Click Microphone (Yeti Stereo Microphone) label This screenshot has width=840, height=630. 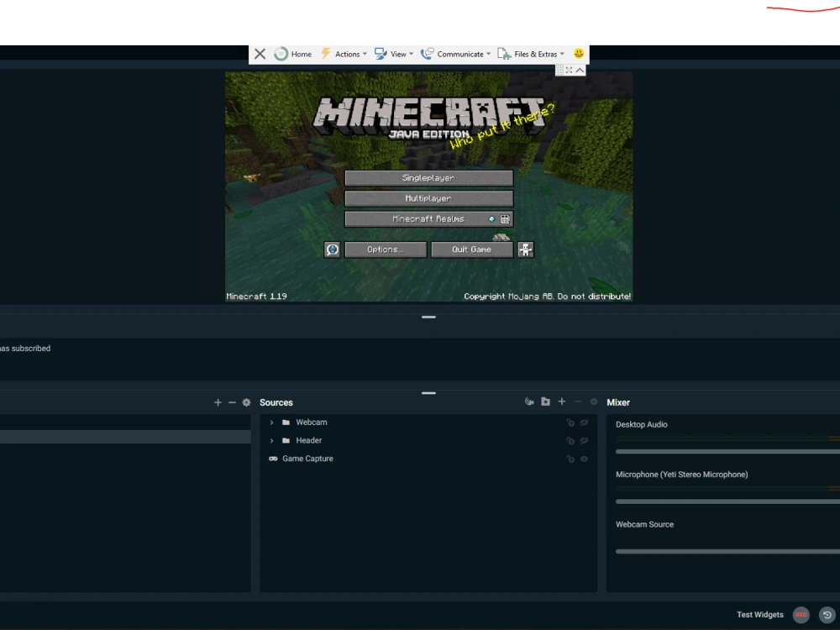click(681, 474)
